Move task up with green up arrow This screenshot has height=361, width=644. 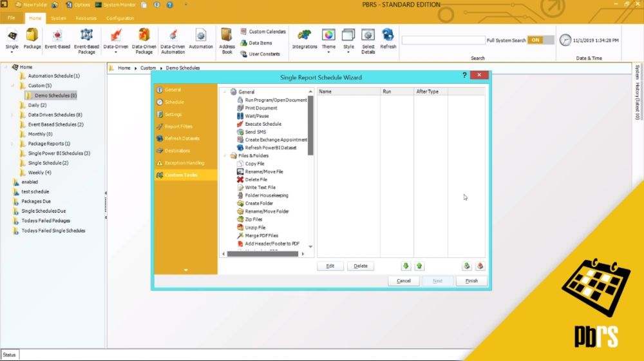click(419, 266)
